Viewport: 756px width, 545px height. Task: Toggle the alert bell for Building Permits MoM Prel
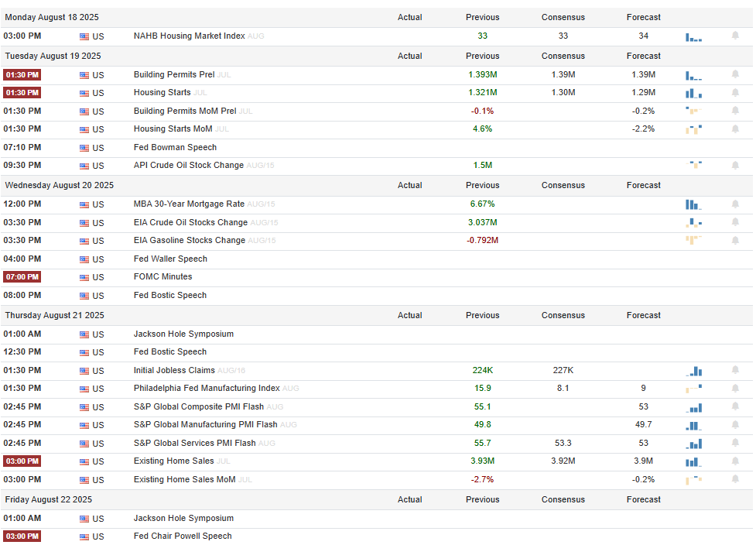[x=735, y=111]
